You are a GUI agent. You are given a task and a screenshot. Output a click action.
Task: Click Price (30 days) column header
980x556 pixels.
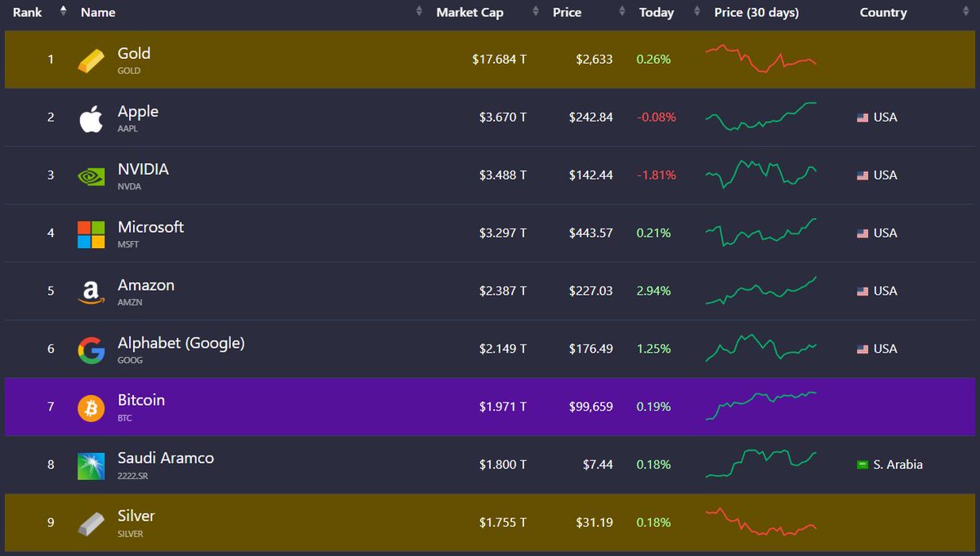[756, 12]
